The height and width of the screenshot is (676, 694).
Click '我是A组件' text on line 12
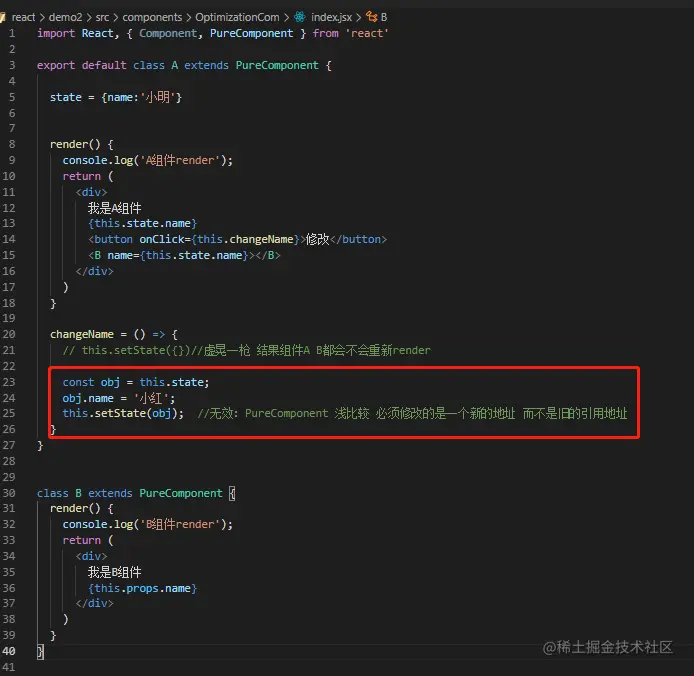(114, 208)
